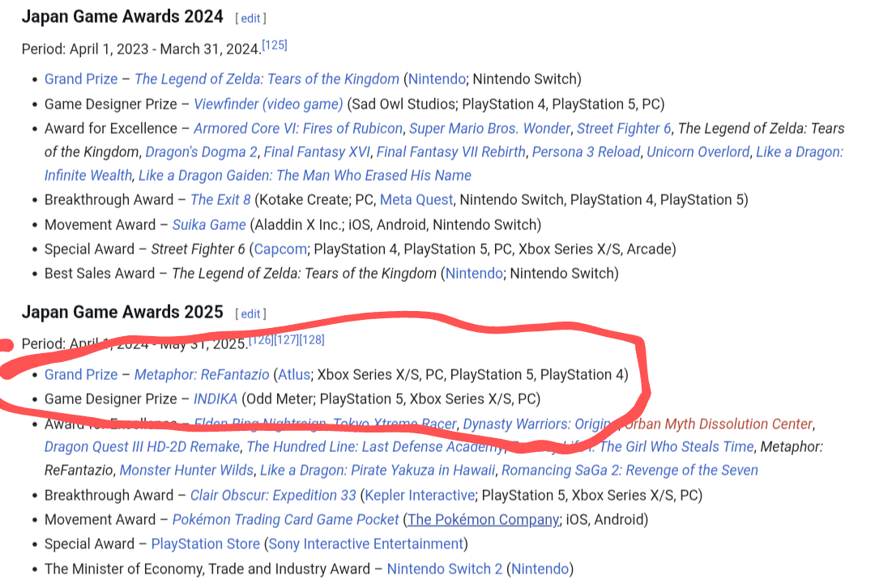Image resolution: width=875 pixels, height=588 pixels.
Task: Click the Capcom publisher link
Action: pyautogui.click(x=280, y=249)
